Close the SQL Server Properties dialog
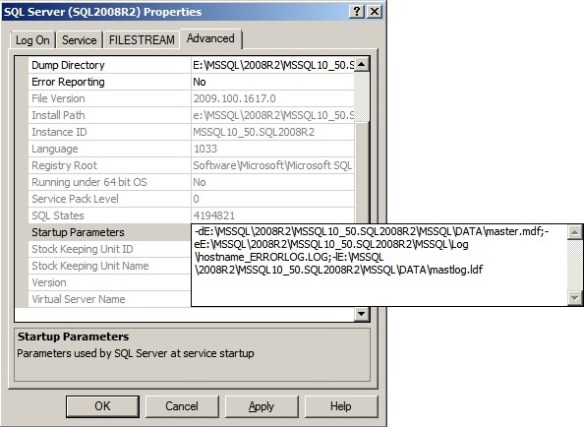The width and height of the screenshot is (584, 428). (x=374, y=12)
